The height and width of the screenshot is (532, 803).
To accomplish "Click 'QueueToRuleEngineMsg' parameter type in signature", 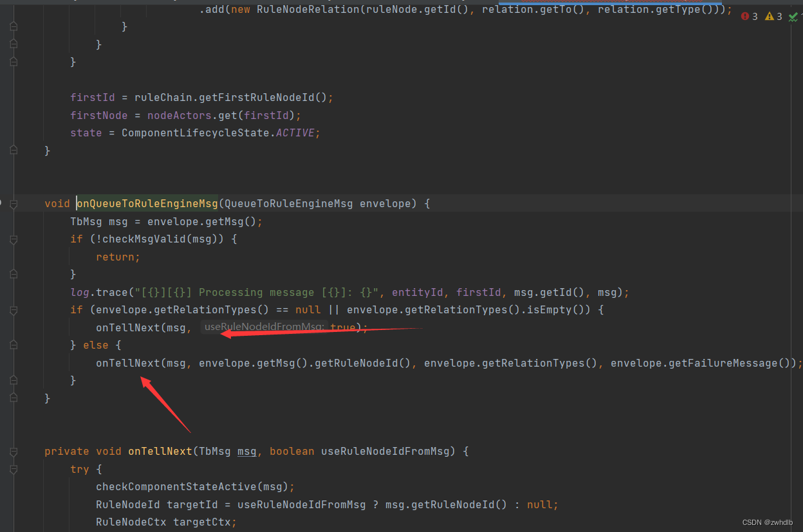I will [x=288, y=204].
